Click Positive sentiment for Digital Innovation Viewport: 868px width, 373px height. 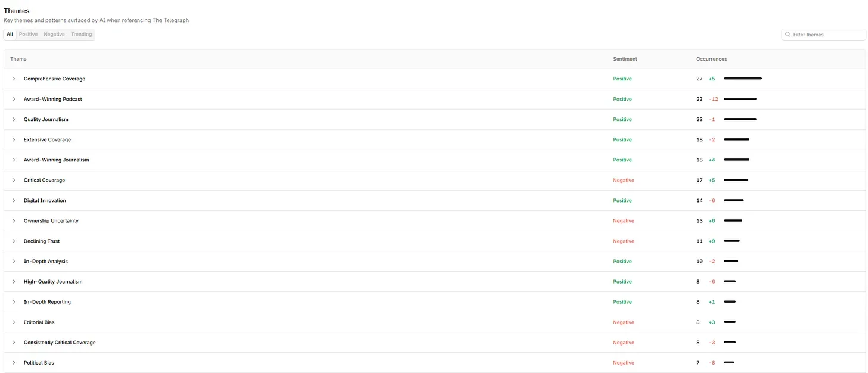[x=622, y=200]
